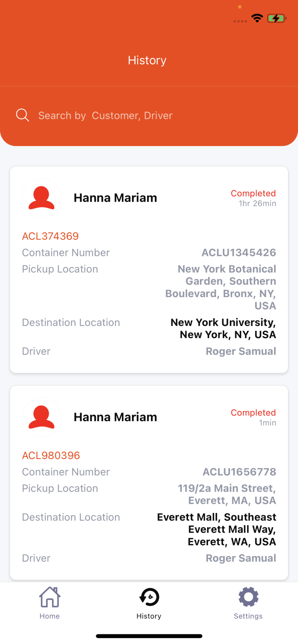Tap the Wi-Fi status icon
Screen dimensions: 298x644
(x=257, y=18)
